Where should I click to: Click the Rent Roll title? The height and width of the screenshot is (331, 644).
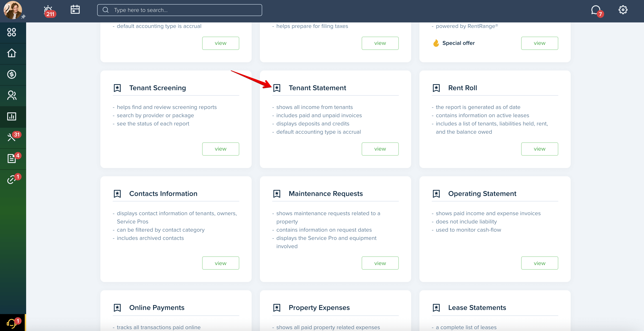coord(462,88)
